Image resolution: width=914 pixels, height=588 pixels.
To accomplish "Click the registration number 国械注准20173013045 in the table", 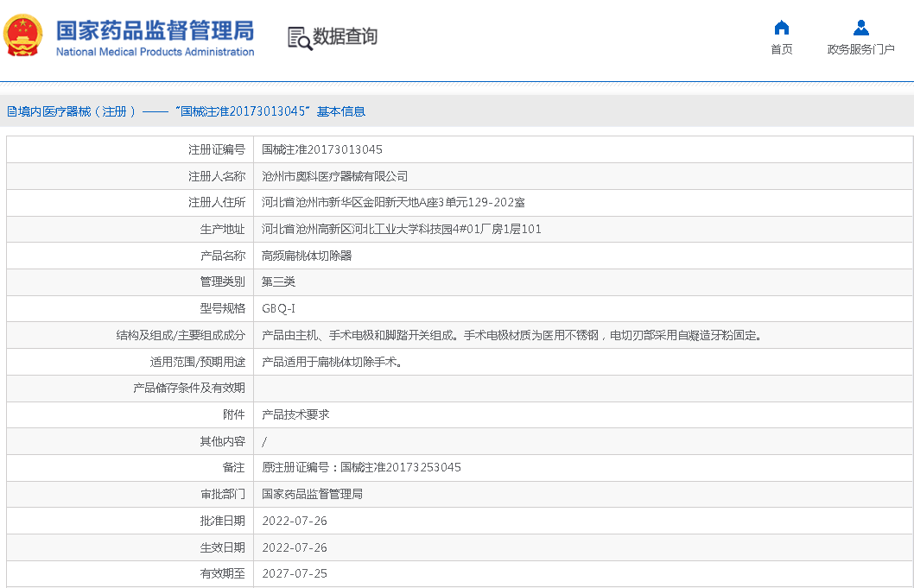I will 322,149.
